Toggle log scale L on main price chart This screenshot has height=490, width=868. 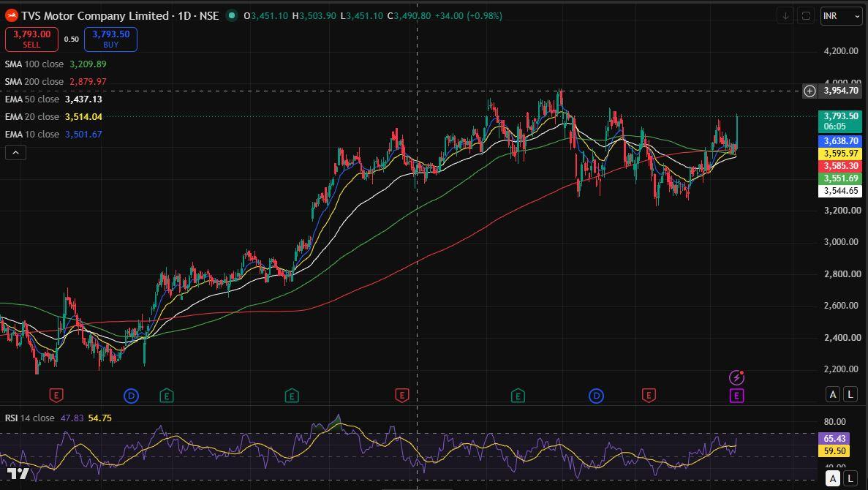pos(849,394)
